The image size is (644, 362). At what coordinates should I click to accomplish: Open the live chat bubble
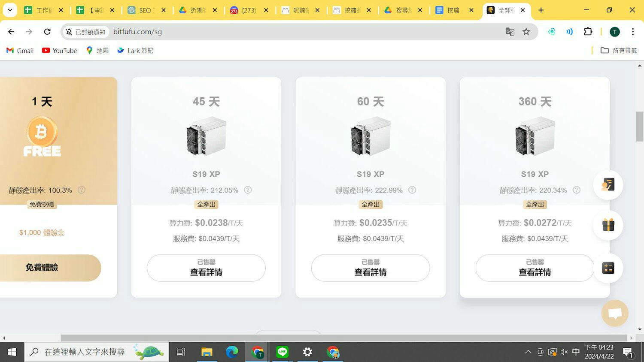615,313
